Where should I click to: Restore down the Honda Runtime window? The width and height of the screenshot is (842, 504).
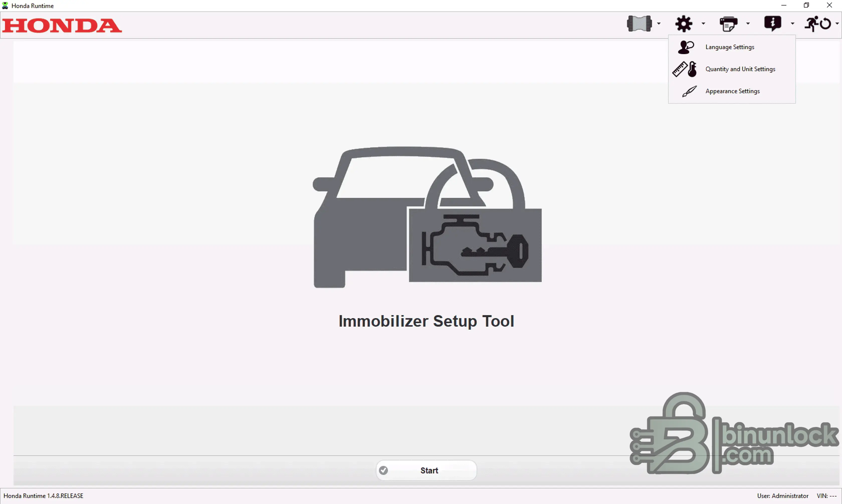point(806,6)
